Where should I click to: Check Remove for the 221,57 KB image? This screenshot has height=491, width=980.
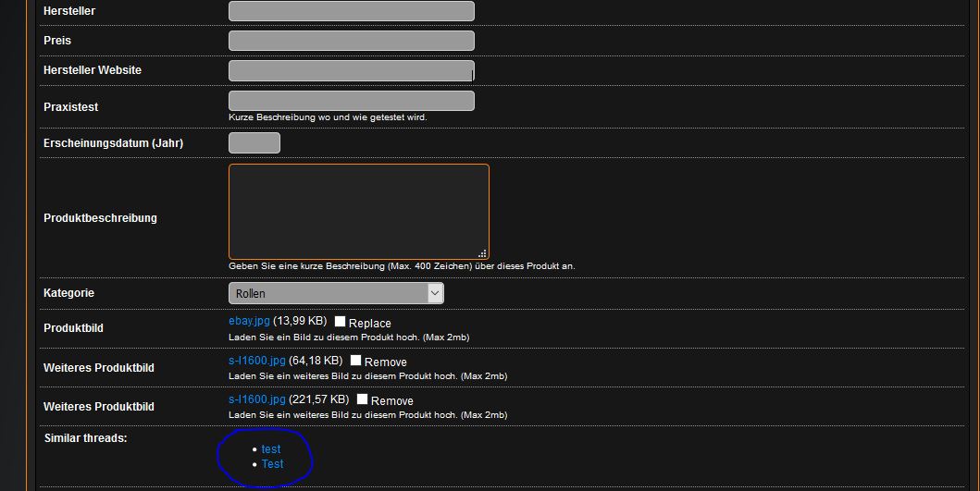pyautogui.click(x=363, y=399)
